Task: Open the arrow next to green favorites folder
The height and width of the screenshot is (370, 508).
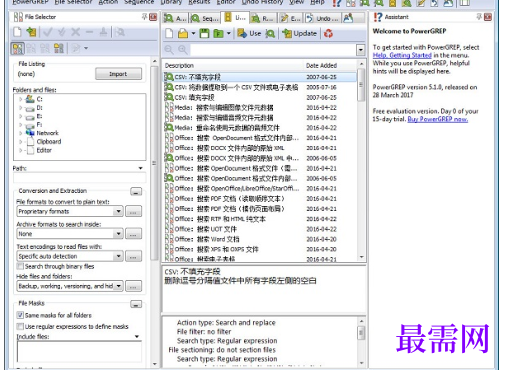Action: point(228,33)
